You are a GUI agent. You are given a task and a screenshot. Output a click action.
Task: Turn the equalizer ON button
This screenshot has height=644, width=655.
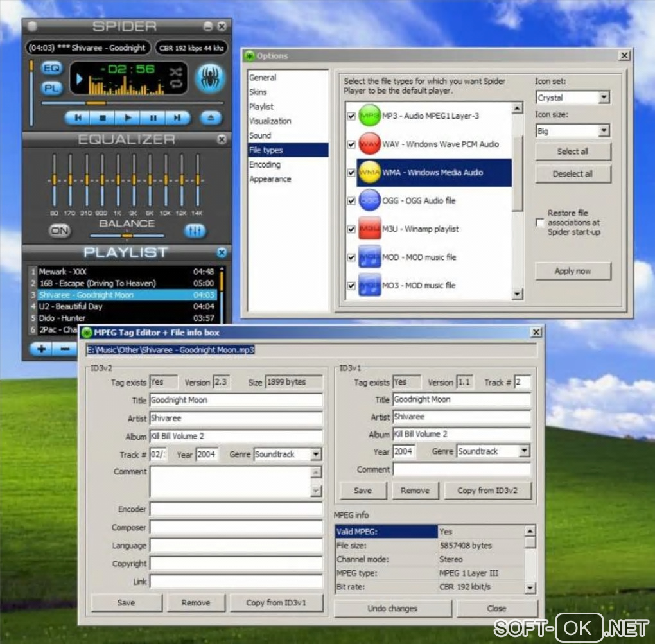60,231
